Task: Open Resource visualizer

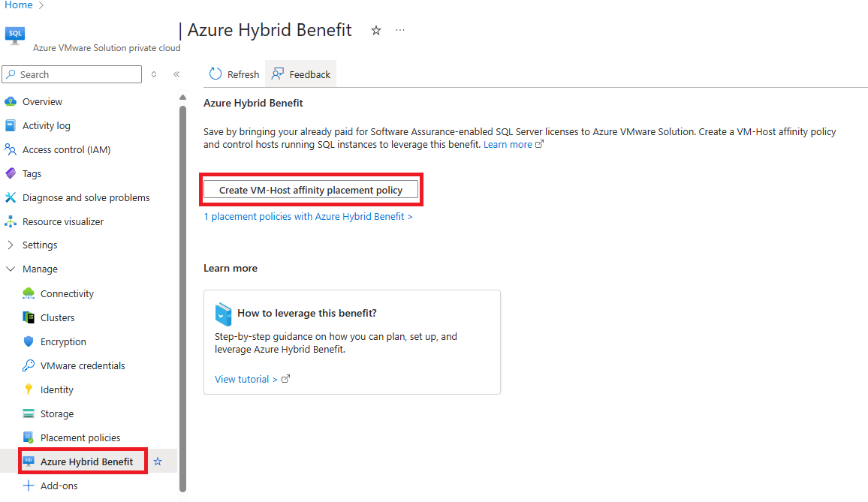Action: click(63, 221)
